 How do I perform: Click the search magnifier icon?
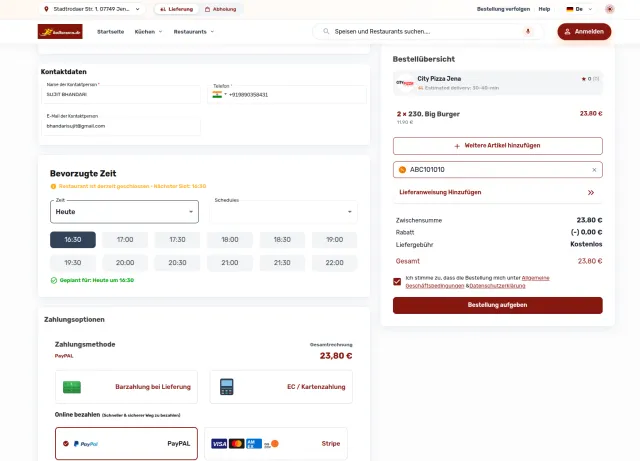pyautogui.click(x=326, y=31)
